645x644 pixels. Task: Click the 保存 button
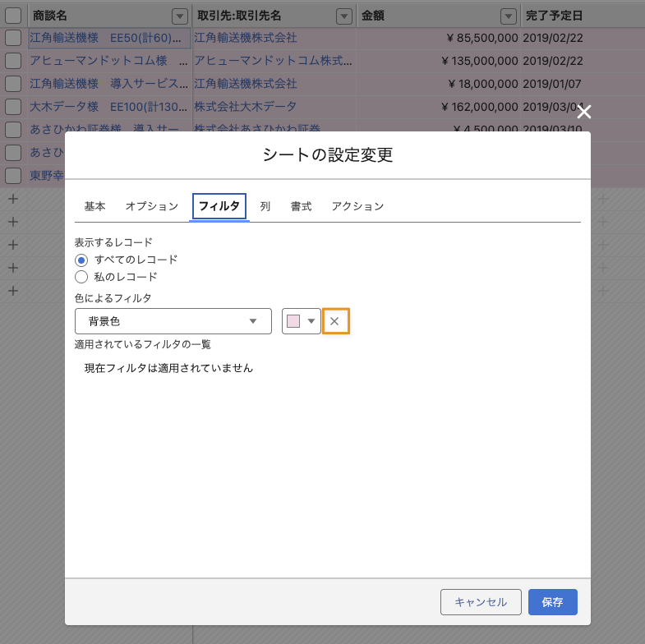click(553, 602)
